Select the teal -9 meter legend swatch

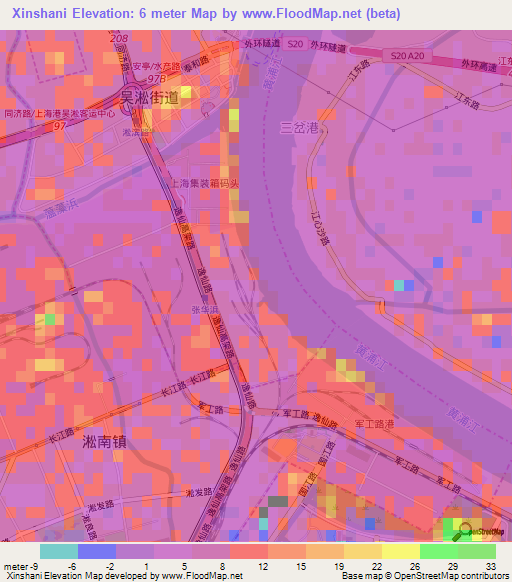pyautogui.click(x=59, y=552)
